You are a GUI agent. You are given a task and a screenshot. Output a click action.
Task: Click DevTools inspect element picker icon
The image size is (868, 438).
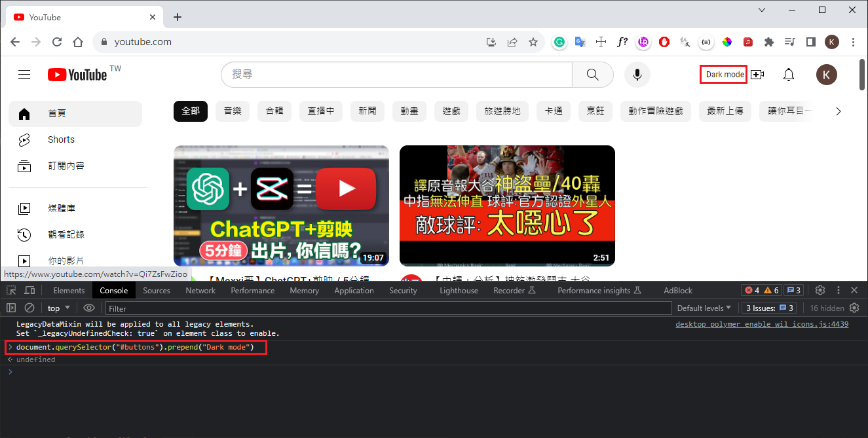[x=12, y=290]
